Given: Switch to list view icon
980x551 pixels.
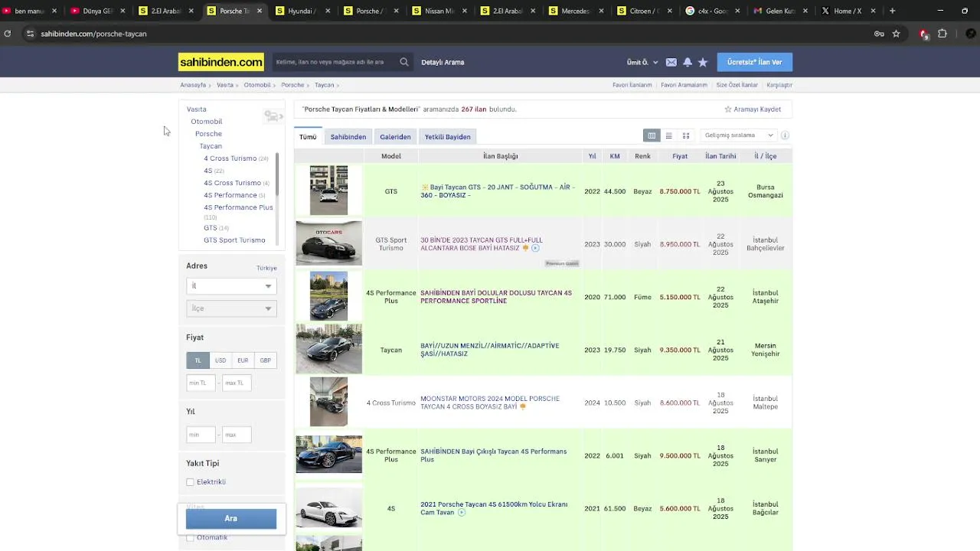Looking at the screenshot, I should [x=668, y=135].
